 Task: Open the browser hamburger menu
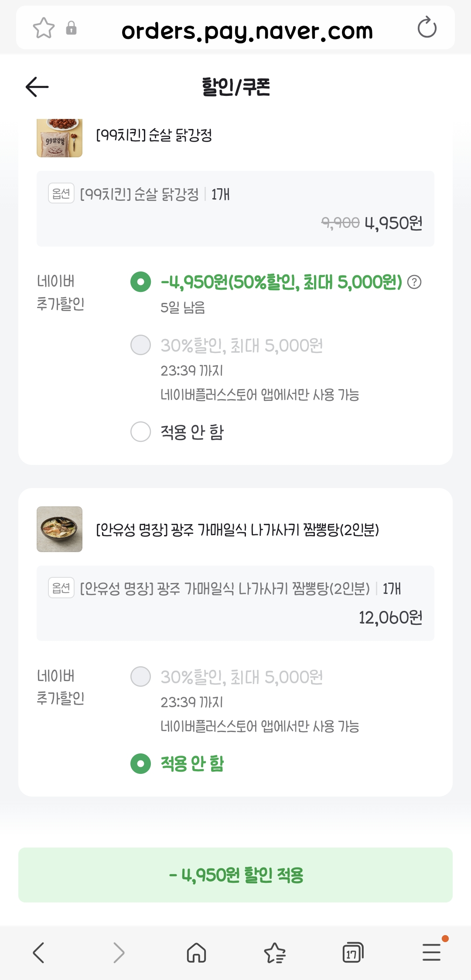pyautogui.click(x=431, y=953)
